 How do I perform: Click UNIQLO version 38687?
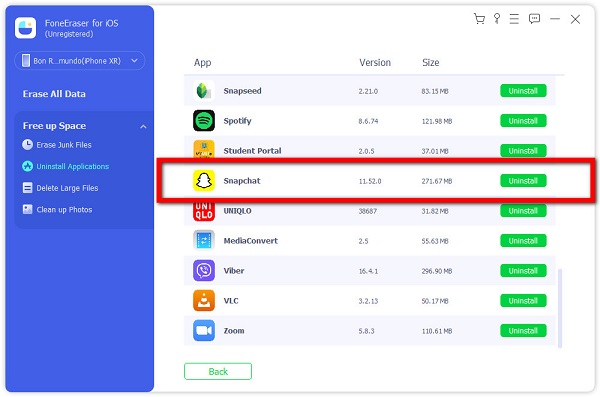pyautogui.click(x=367, y=211)
